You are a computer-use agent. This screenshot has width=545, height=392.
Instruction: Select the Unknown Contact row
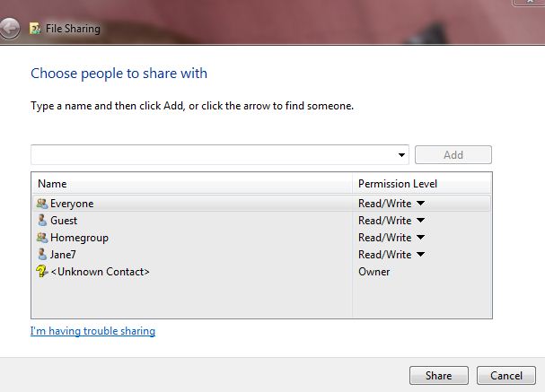pos(261,272)
